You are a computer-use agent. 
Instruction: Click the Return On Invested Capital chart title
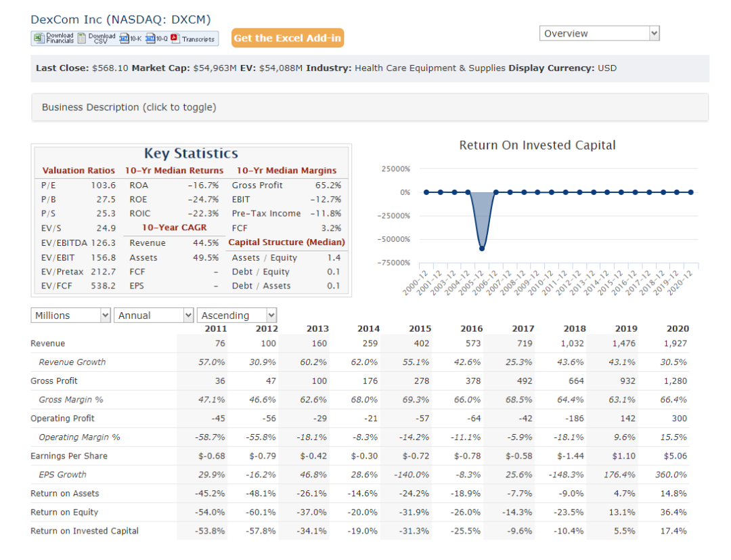537,146
